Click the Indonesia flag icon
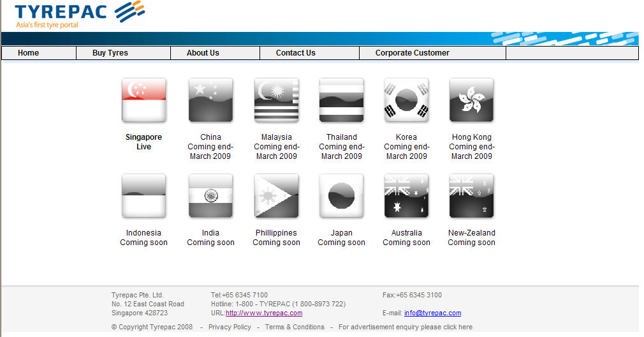The width and height of the screenshot is (644, 337). click(x=143, y=196)
